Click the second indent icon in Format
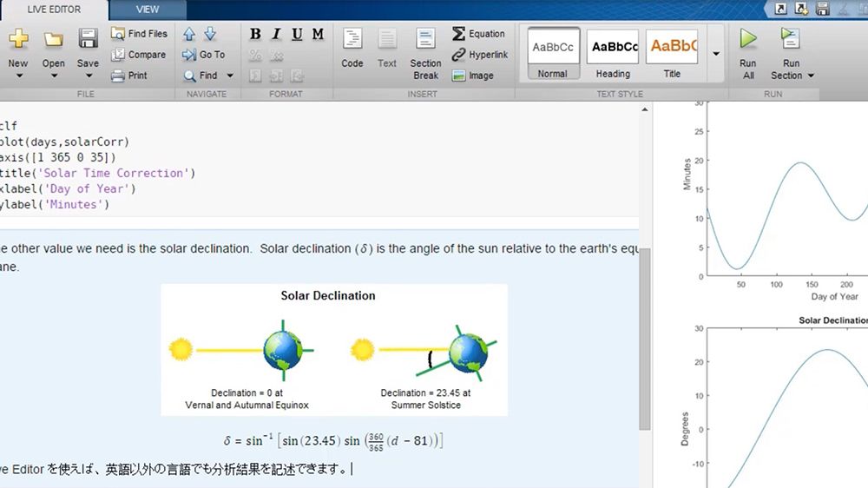Image resolution: width=868 pixels, height=488 pixels. coord(276,76)
